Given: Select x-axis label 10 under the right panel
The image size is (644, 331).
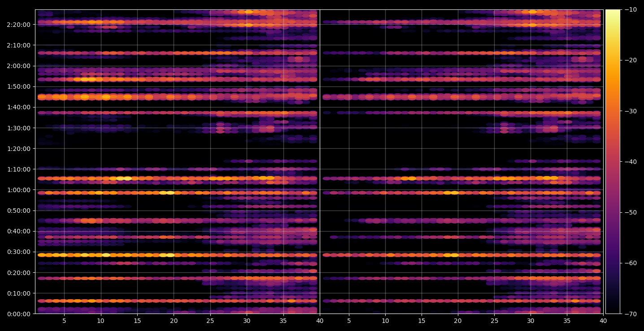Looking at the screenshot, I should coord(385,321).
